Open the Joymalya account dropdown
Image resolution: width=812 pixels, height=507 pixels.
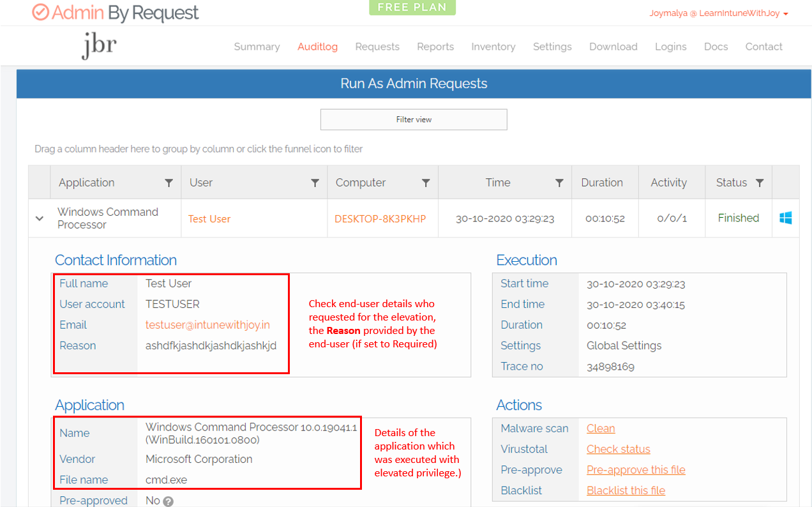pos(719,13)
